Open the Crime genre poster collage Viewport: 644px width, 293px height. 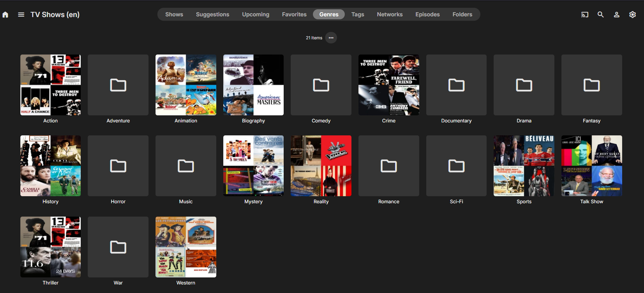click(389, 85)
